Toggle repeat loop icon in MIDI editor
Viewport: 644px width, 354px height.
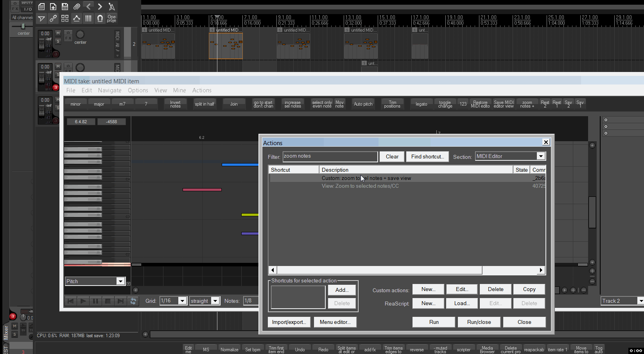click(x=133, y=301)
